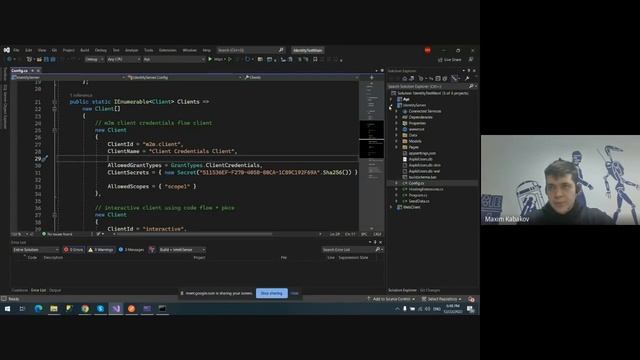The width and height of the screenshot is (640, 360).
Task: Collapse the outlining toggle at line 22
Action: click(54, 109)
